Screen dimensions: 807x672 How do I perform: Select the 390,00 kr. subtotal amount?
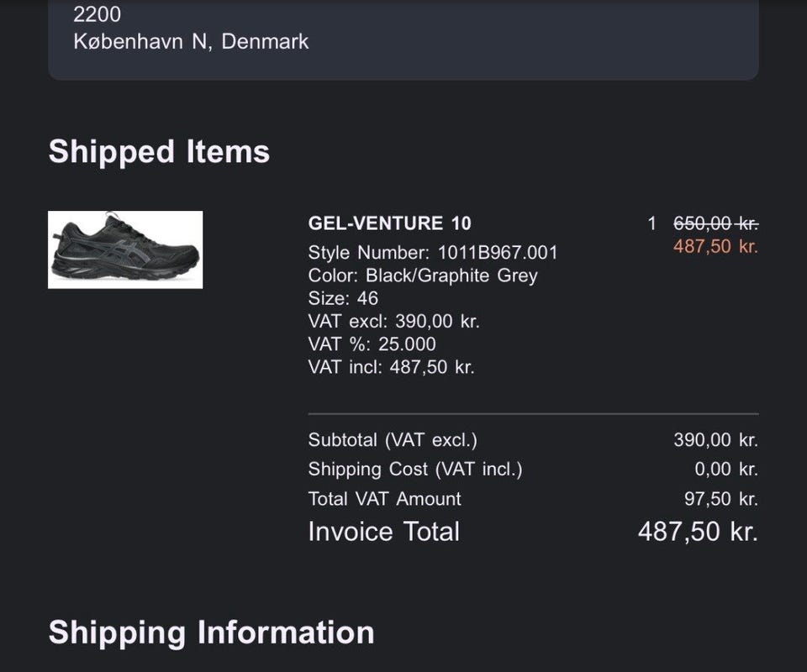715,440
